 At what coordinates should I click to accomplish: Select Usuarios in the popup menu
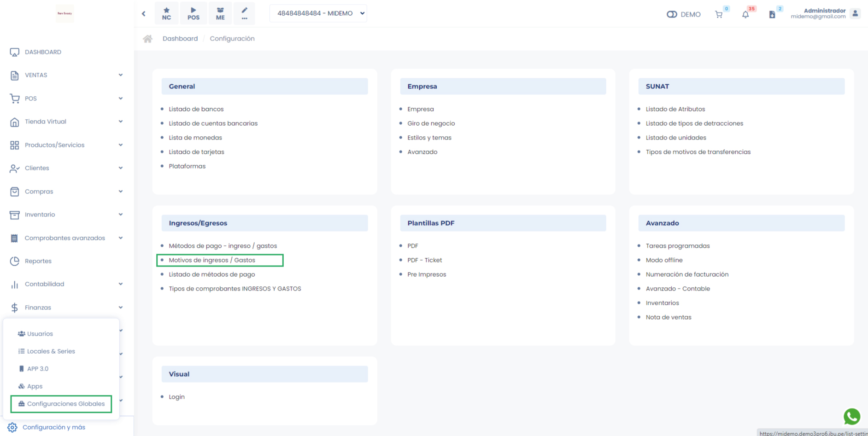(40, 334)
